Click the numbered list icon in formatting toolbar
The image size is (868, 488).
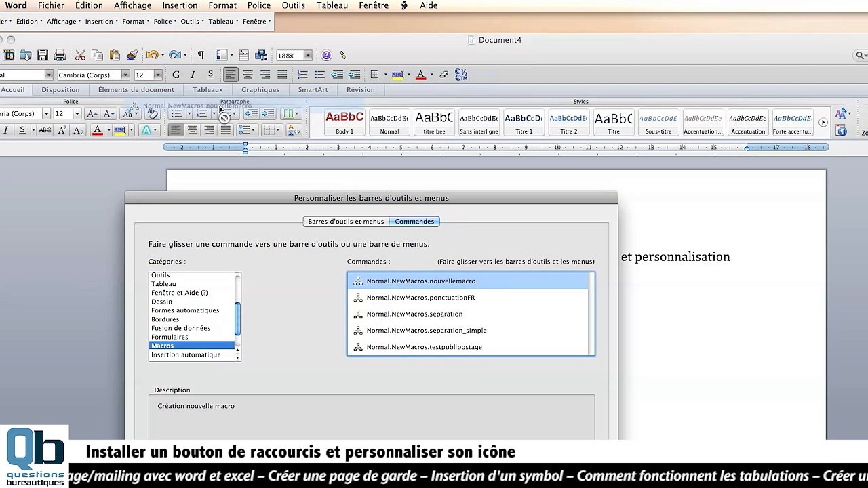302,75
